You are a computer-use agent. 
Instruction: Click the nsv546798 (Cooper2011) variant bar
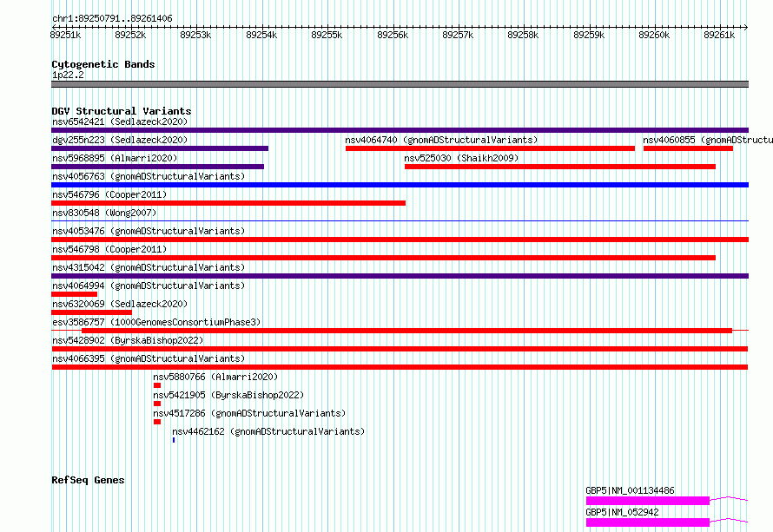[x=384, y=258]
